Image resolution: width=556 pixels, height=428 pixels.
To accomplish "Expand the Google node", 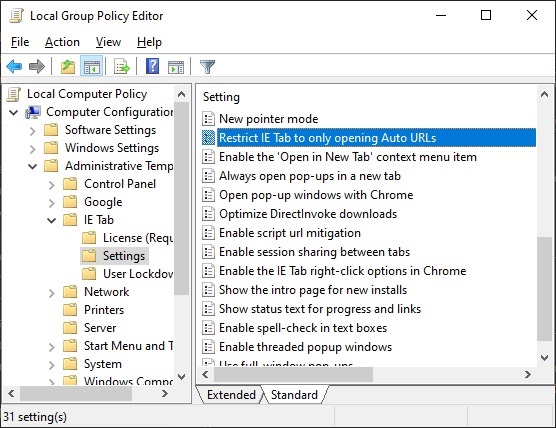I will tap(52, 203).
